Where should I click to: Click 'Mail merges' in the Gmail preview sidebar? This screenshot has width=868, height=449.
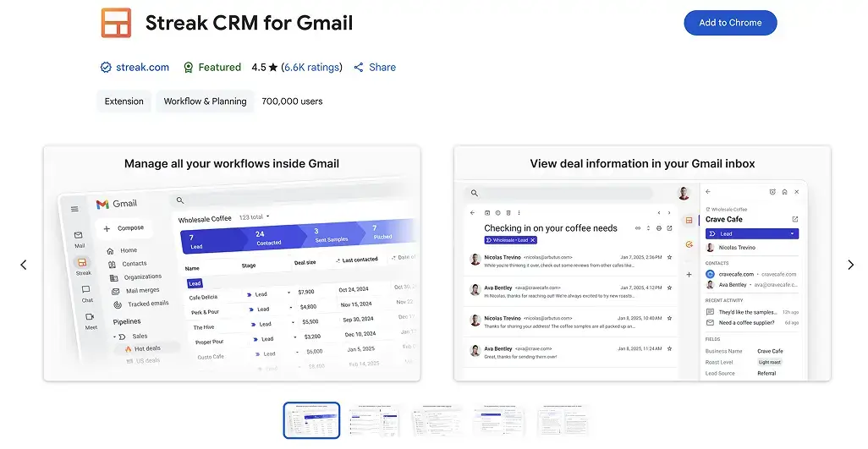(143, 290)
